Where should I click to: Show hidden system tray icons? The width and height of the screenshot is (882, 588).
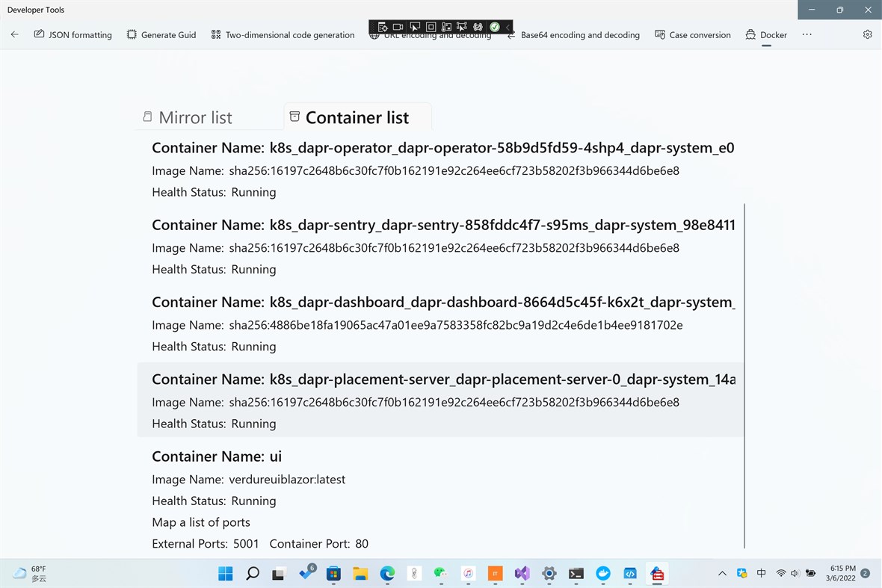[x=722, y=573]
